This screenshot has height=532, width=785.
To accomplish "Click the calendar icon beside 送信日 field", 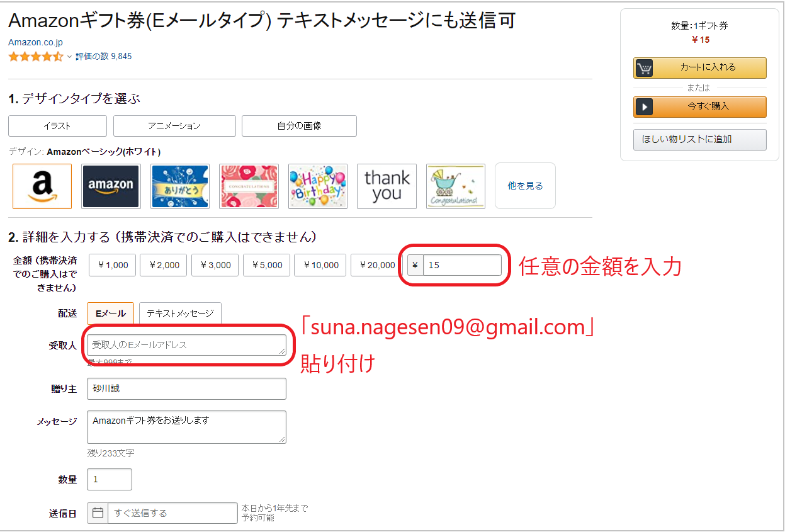I will click(98, 513).
